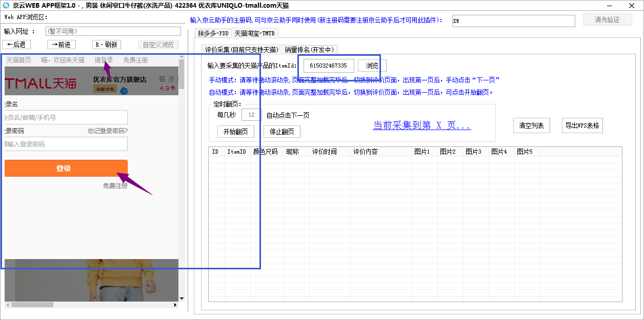The image size is (644, 320).
Task: Click the 导出WPS表格 button
Action: click(x=582, y=125)
